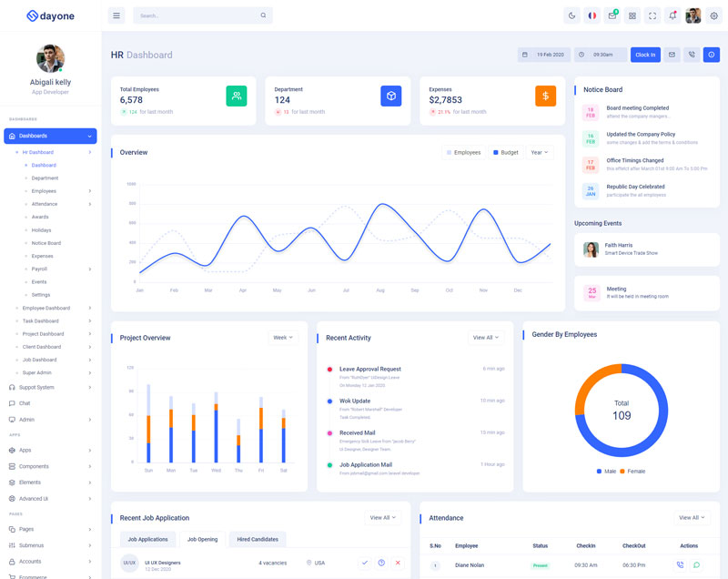Open mail notifications icon in header

tap(612, 15)
